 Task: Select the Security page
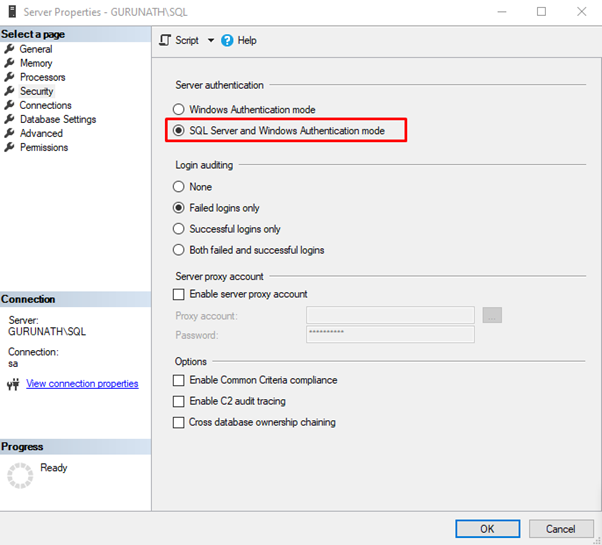pos(36,91)
